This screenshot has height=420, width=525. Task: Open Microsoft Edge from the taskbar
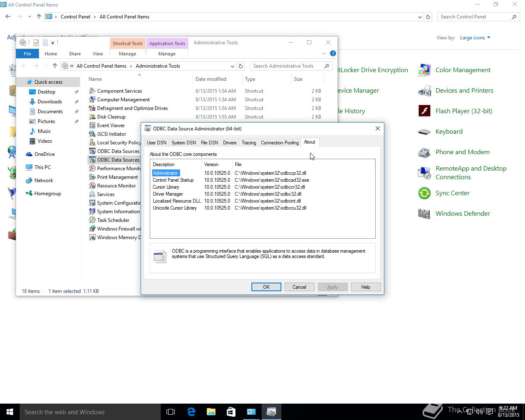(x=191, y=412)
